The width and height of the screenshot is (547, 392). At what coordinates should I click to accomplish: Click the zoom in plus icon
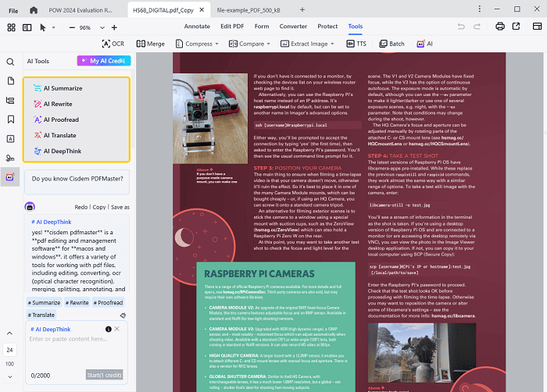113,27
